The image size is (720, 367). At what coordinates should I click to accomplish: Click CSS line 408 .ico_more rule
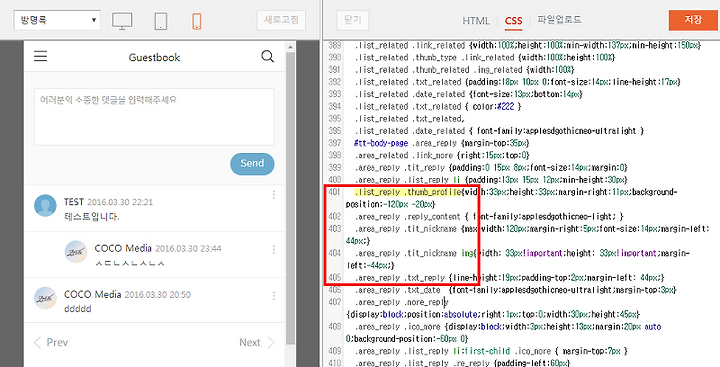(x=503, y=333)
